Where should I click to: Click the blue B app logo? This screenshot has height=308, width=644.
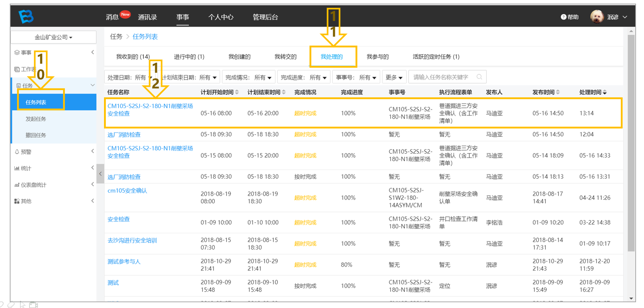point(26,16)
